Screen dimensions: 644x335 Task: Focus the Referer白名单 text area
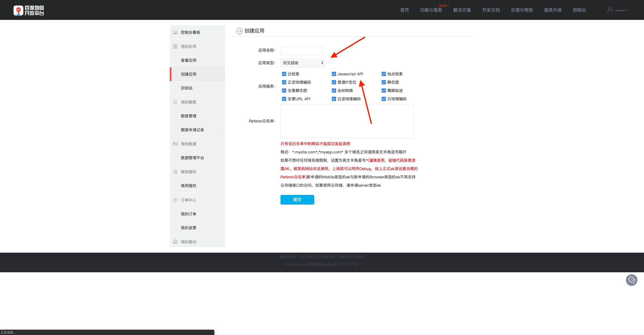tap(347, 121)
